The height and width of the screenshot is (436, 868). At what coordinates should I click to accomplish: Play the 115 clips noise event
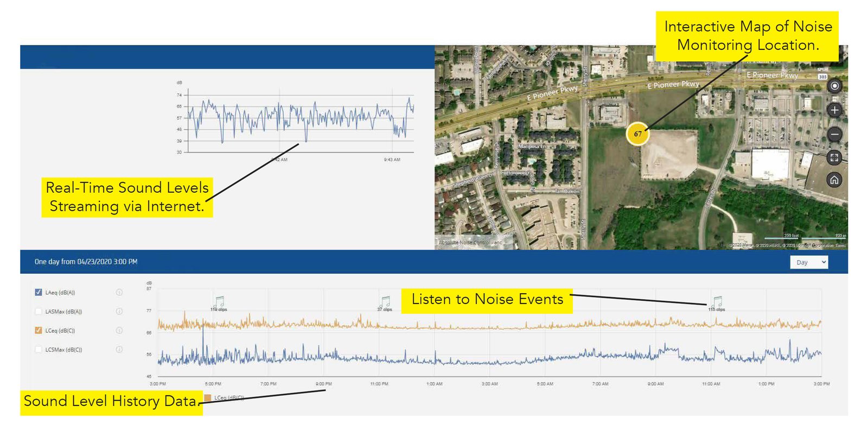pos(717,302)
